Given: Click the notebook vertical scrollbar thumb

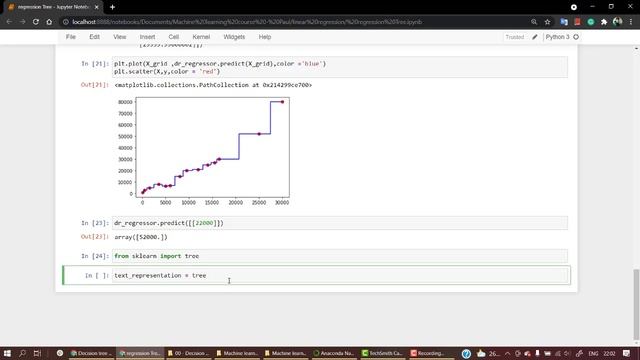Looking at the screenshot, I should tap(636, 304).
